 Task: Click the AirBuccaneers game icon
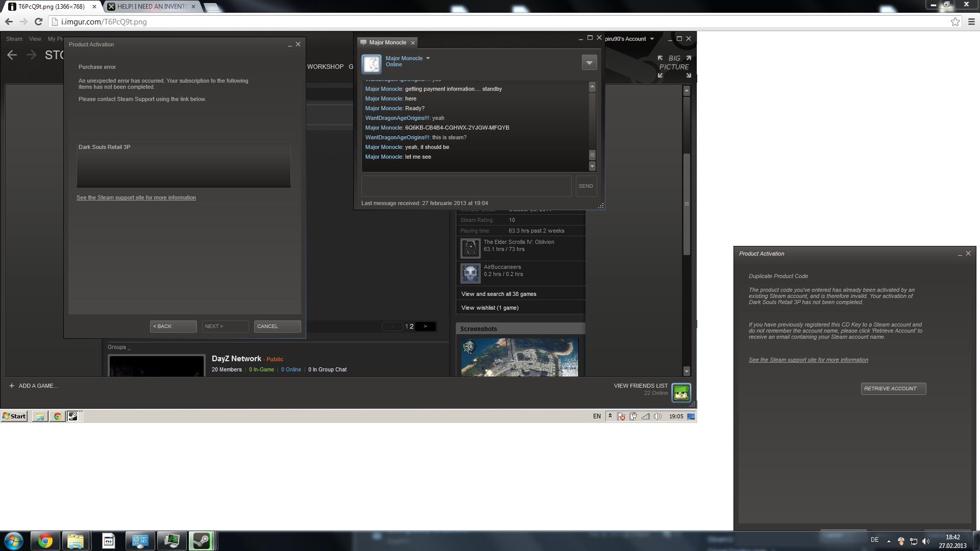[470, 273]
